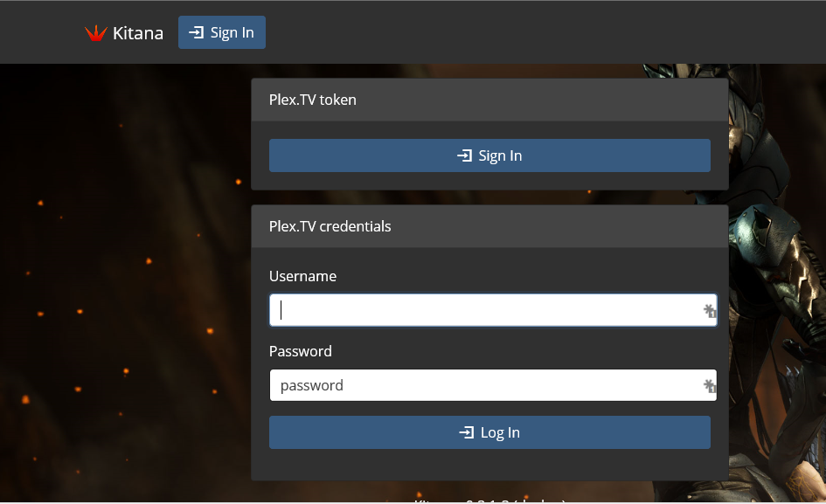Click the Kitana version text in footer
The width and height of the screenshot is (826, 504).
click(489, 500)
